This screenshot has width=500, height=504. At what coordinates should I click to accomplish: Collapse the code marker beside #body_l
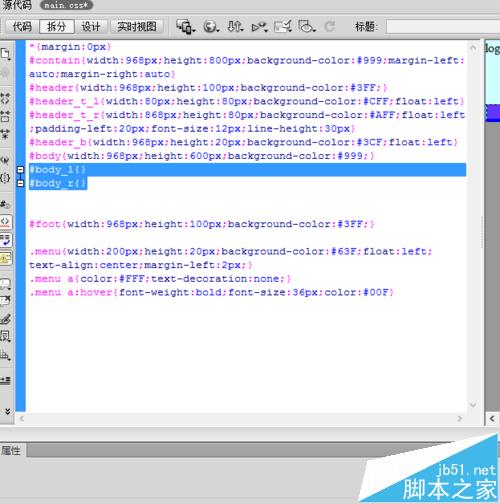[x=21, y=170]
